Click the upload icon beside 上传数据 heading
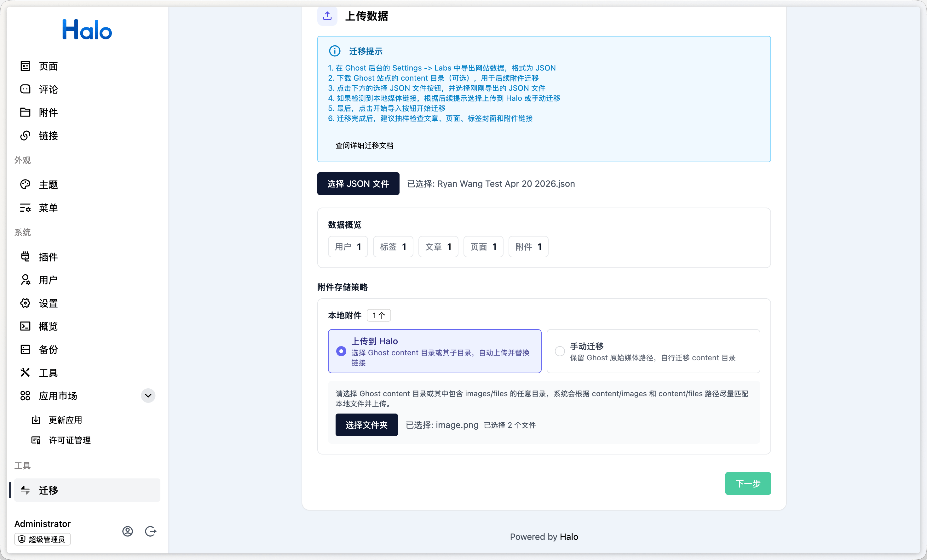Screen dimensions: 927x560 (x=327, y=16)
